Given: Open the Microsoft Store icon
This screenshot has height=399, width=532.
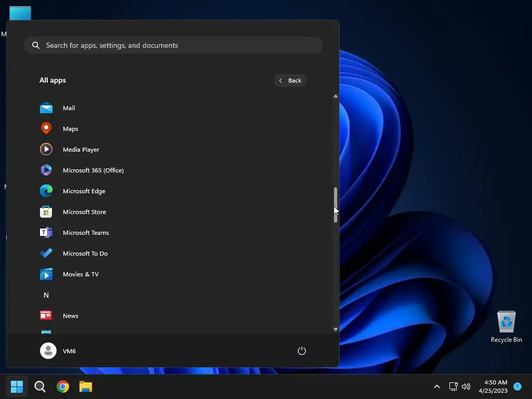Looking at the screenshot, I should 46,212.
